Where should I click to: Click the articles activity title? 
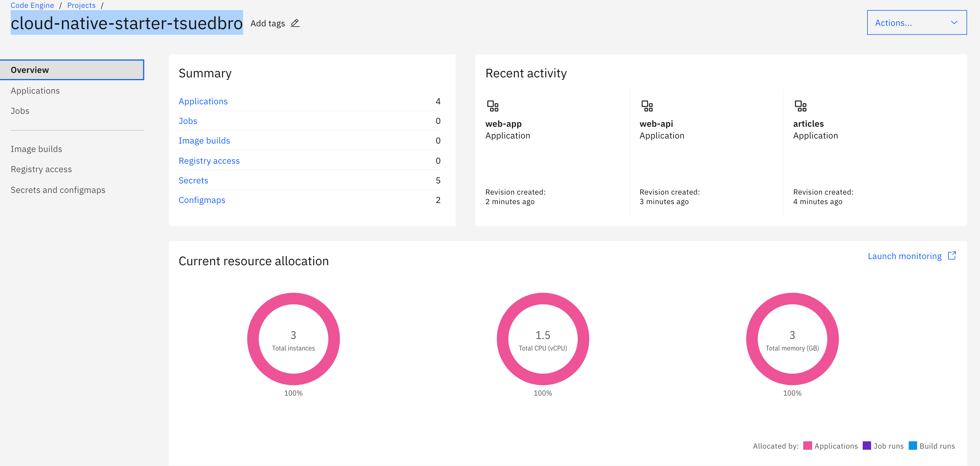(809, 124)
